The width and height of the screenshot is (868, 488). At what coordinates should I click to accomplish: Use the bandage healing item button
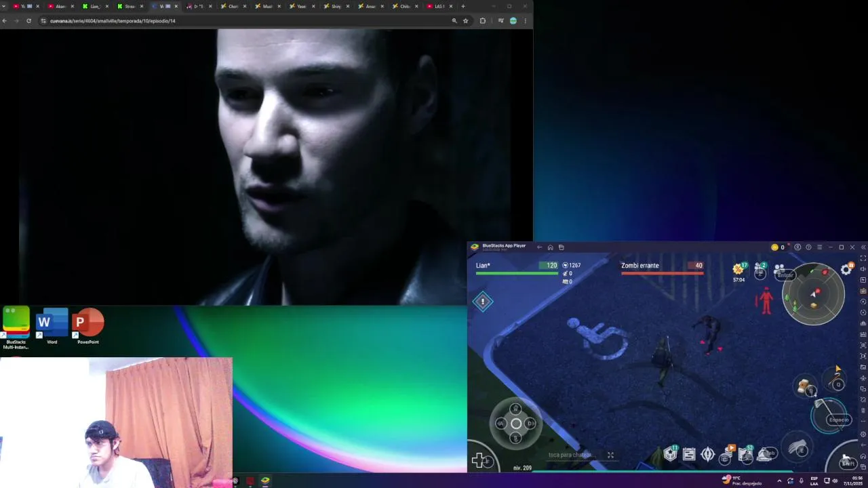coord(806,387)
